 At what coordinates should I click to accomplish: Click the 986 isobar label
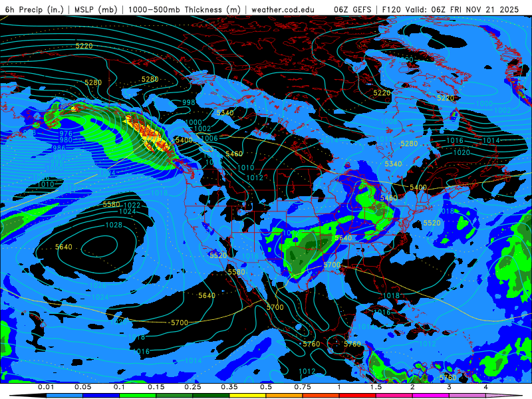coord(59,148)
